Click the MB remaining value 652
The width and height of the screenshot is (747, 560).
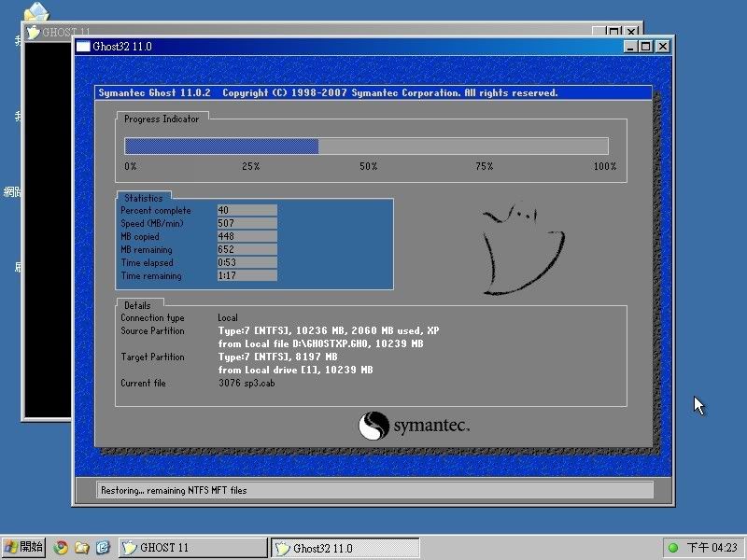tap(247, 249)
